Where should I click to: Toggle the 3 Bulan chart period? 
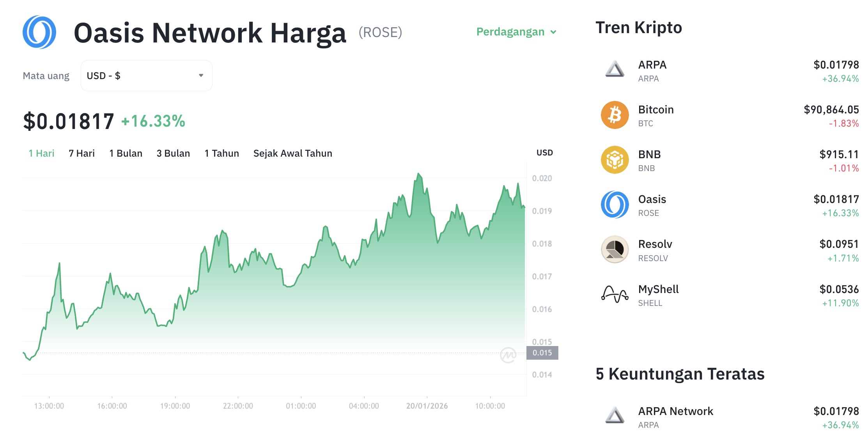(173, 153)
